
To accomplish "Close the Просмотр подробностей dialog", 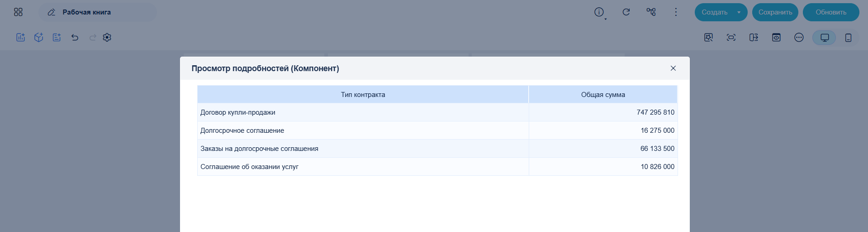I will (673, 68).
